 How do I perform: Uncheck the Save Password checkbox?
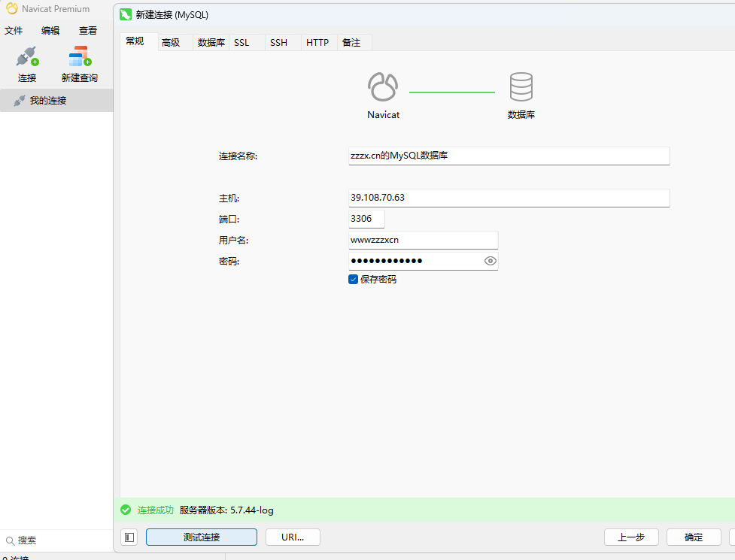(x=354, y=280)
